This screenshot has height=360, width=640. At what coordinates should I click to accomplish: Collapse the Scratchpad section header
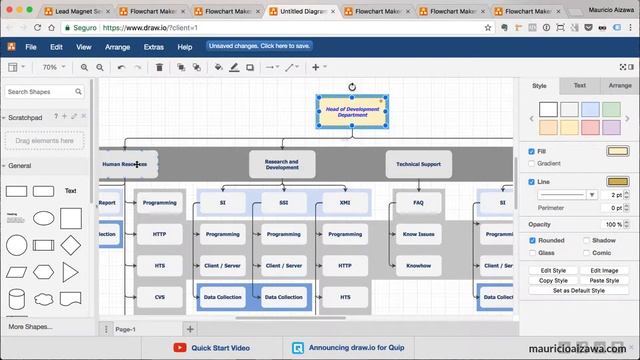click(x=24, y=118)
